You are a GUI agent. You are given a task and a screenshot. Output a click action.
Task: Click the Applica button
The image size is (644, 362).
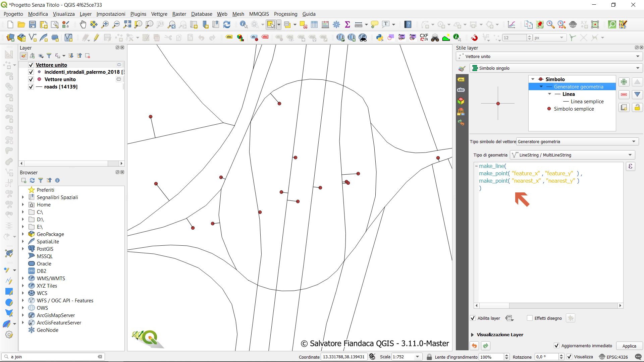tap(629, 346)
